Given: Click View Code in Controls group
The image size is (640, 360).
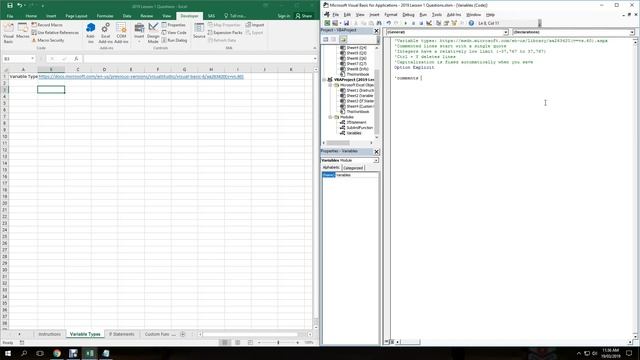Looking at the screenshot, I should (174, 33).
